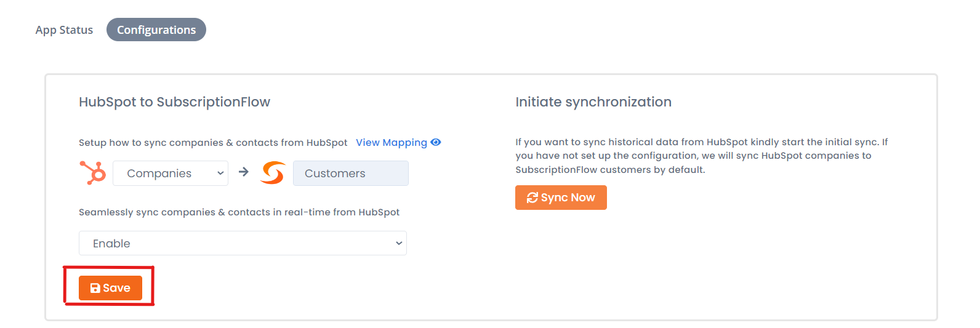Click the SubscriptionFlow orange swirl logo

(273, 173)
